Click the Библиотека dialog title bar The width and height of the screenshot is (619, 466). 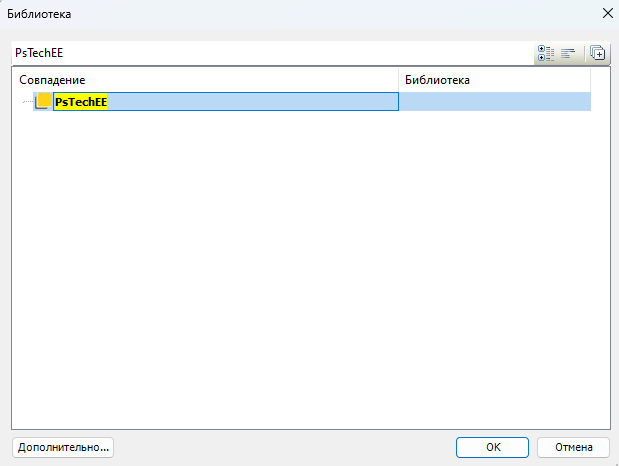pos(300,14)
